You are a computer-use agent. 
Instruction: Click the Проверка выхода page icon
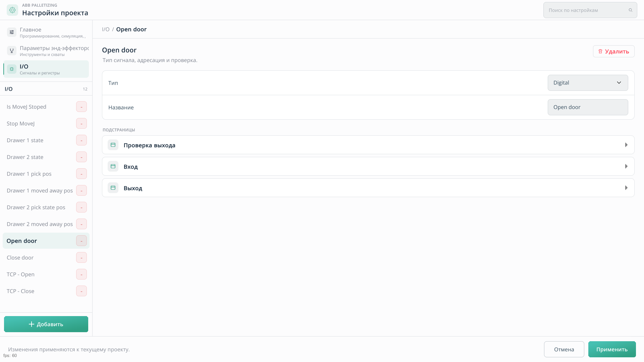tap(113, 145)
